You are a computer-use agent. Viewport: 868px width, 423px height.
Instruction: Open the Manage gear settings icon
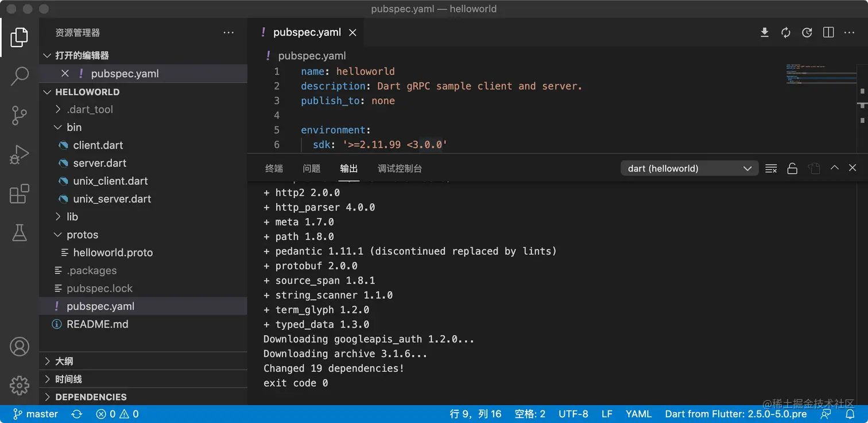point(19,385)
